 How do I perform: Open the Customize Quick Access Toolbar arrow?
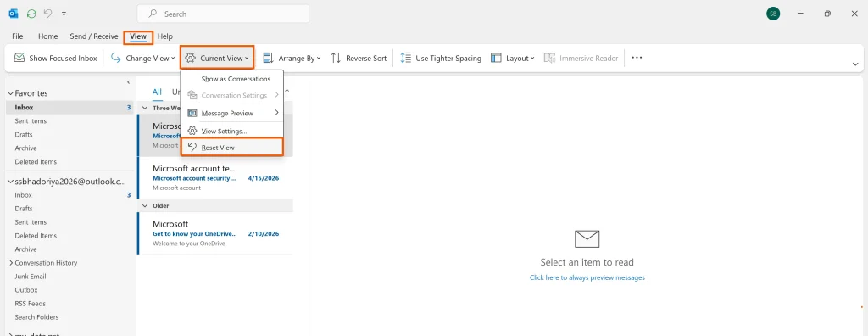pos(64,14)
